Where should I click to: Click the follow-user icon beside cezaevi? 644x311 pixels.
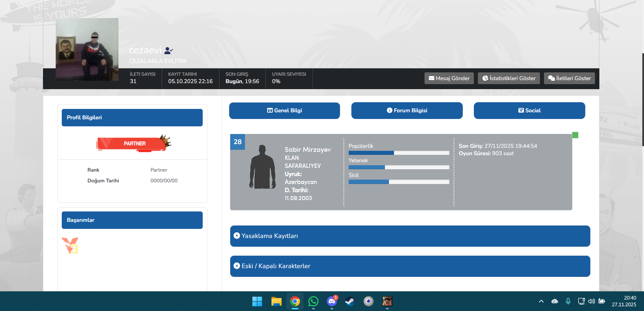[168, 51]
